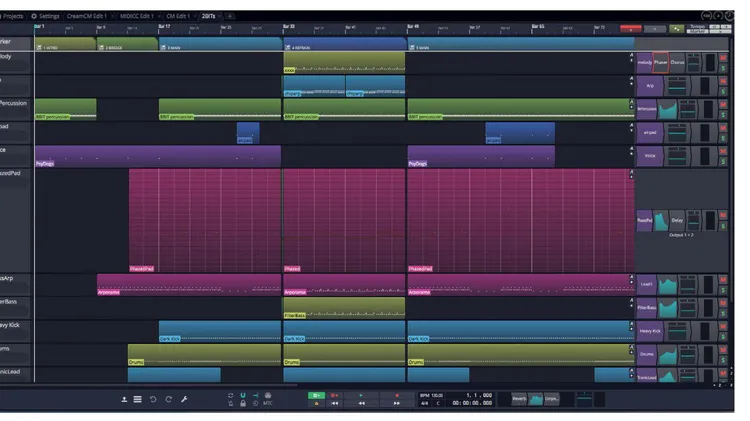Mute the Drums track
750x421 pixels.
722,349
